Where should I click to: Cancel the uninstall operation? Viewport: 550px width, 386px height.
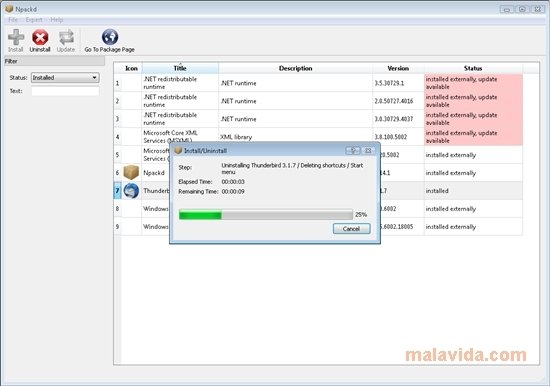[351, 229]
